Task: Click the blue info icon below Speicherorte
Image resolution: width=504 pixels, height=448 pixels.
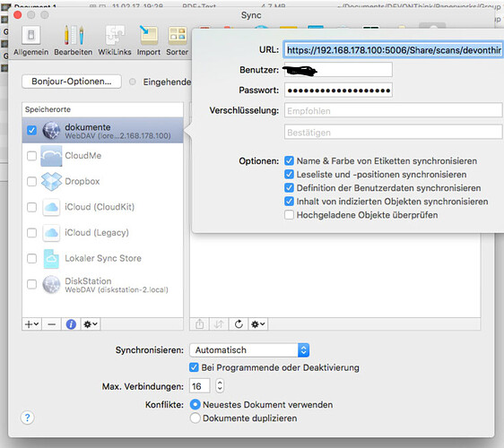Action: point(71,324)
